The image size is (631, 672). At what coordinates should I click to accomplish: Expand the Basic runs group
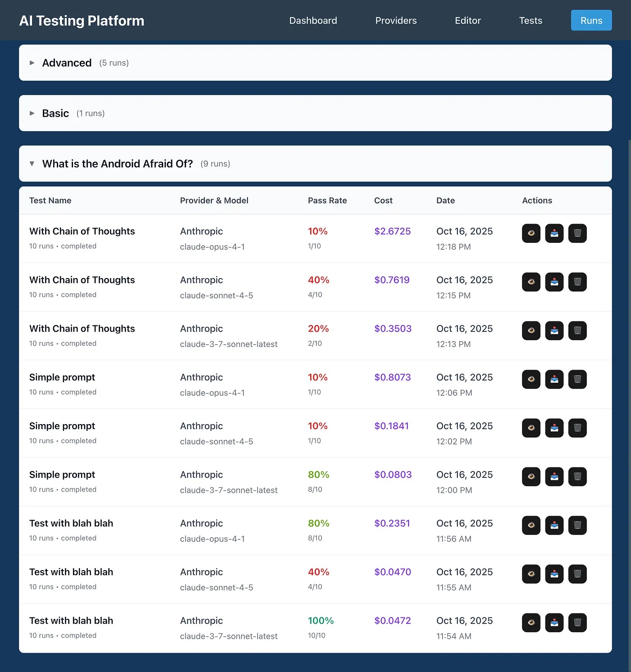(55, 114)
